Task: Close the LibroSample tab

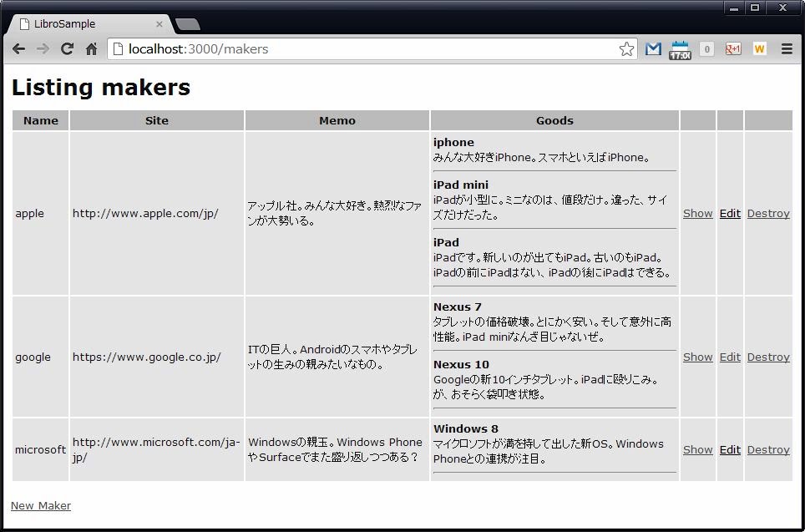Action: pyautogui.click(x=159, y=24)
